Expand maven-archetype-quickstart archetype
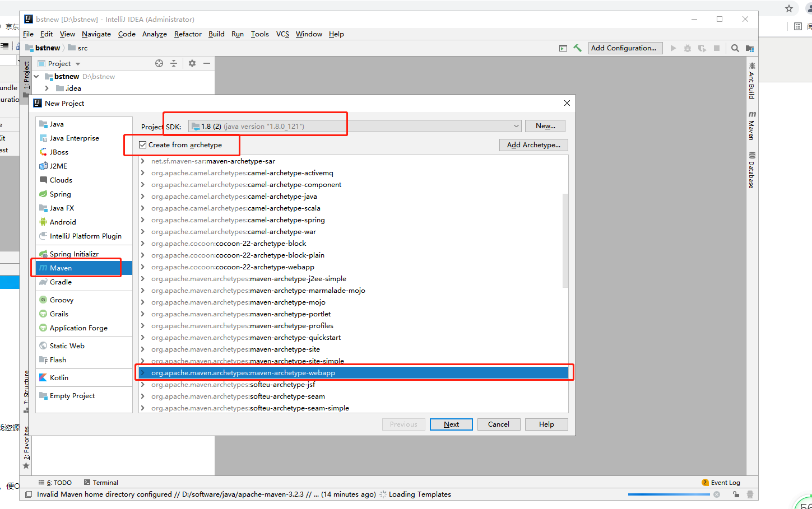Viewport: 812px width, 509px height. coord(143,338)
